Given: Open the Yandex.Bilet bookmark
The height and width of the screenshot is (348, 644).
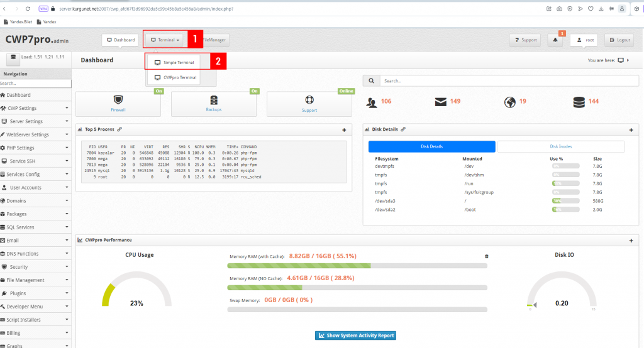Looking at the screenshot, I should click(x=18, y=22).
